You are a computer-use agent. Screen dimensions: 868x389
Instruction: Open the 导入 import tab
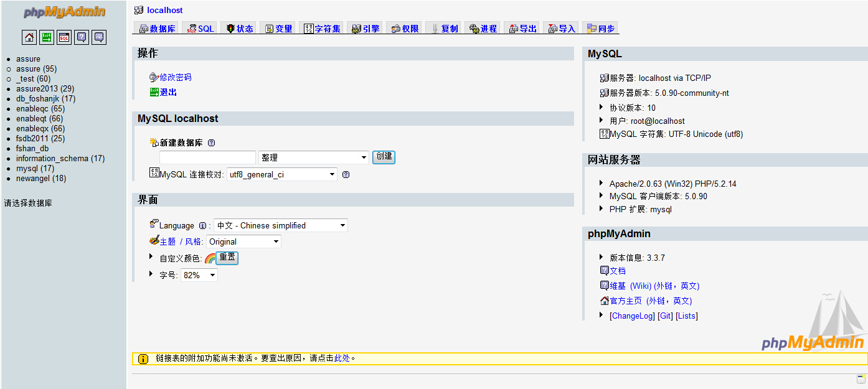point(562,29)
